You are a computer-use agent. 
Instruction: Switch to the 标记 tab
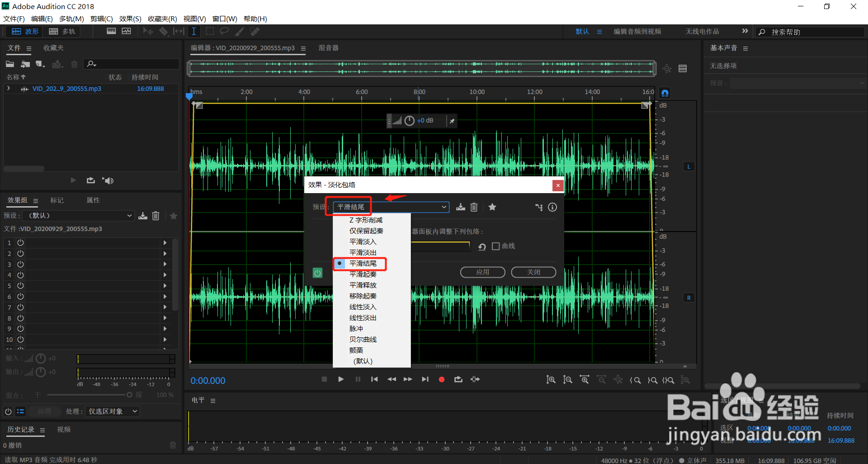57,200
